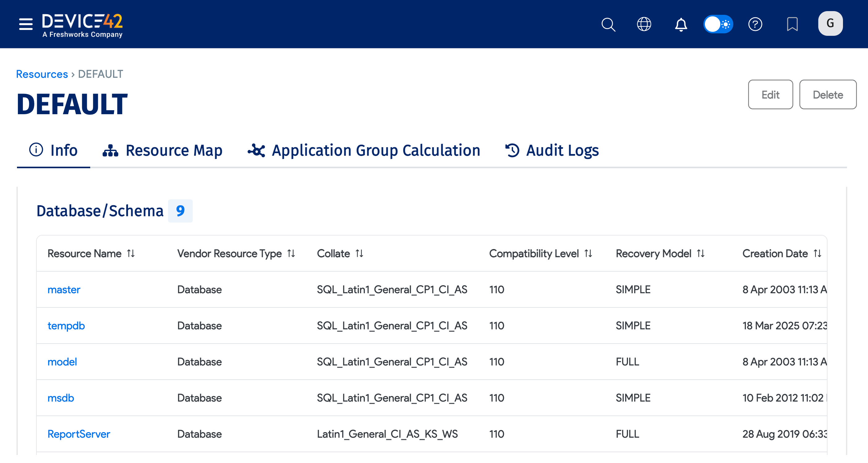Screen dimensions: 868x463
Task: Open global search
Action: coord(609,24)
